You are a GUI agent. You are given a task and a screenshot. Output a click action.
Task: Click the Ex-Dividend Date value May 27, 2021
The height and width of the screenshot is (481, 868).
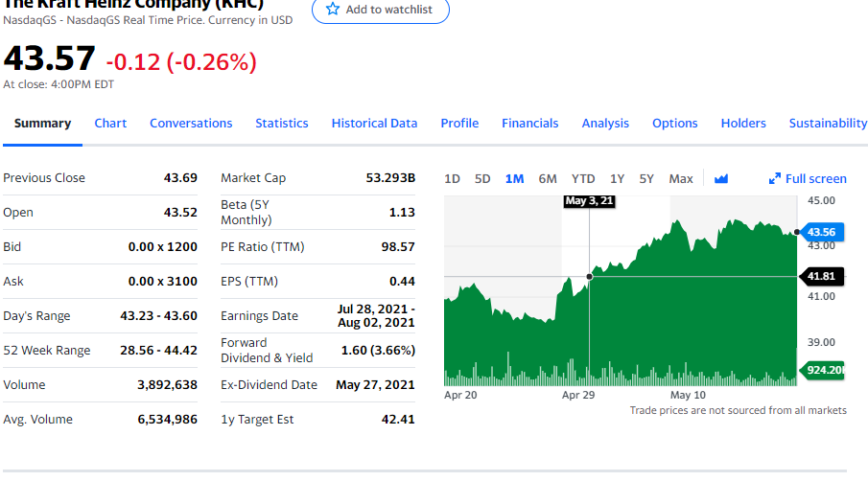375,385
